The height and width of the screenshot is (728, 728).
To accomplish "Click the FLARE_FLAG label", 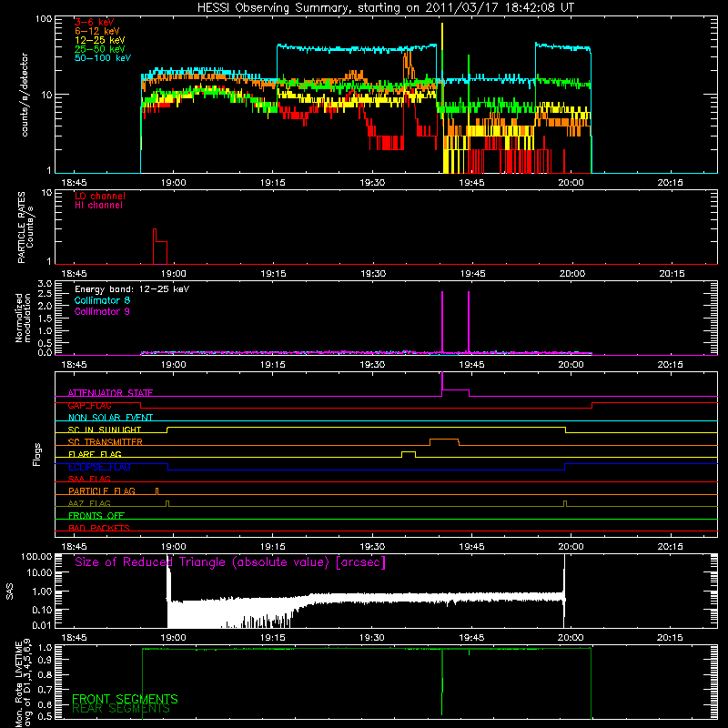I will (95, 454).
